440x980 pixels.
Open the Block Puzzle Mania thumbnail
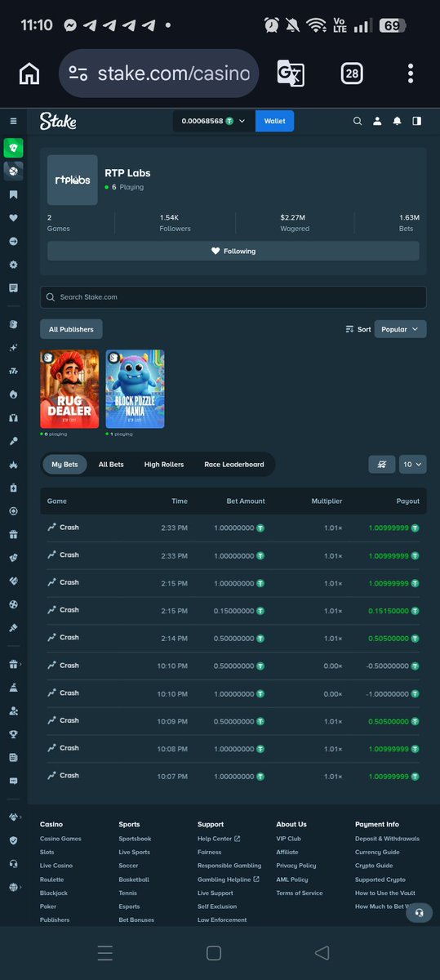135,389
